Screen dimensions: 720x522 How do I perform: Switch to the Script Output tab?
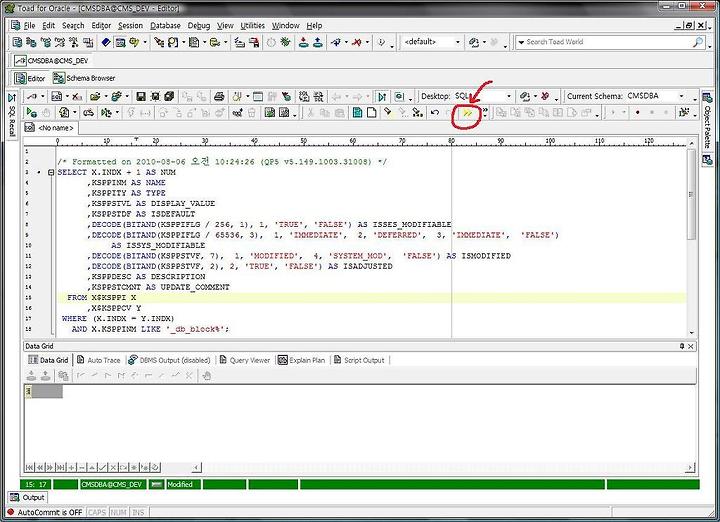point(359,360)
